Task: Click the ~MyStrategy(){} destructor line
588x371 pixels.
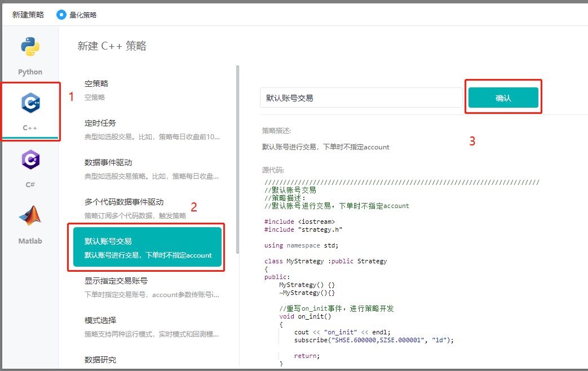Action: 307,293
